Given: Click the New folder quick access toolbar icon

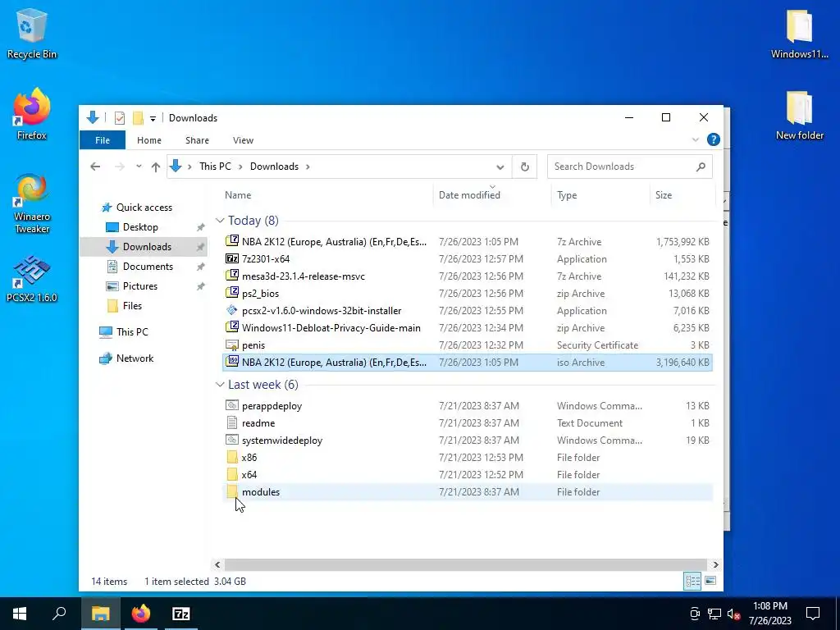Looking at the screenshot, I should click(x=138, y=118).
